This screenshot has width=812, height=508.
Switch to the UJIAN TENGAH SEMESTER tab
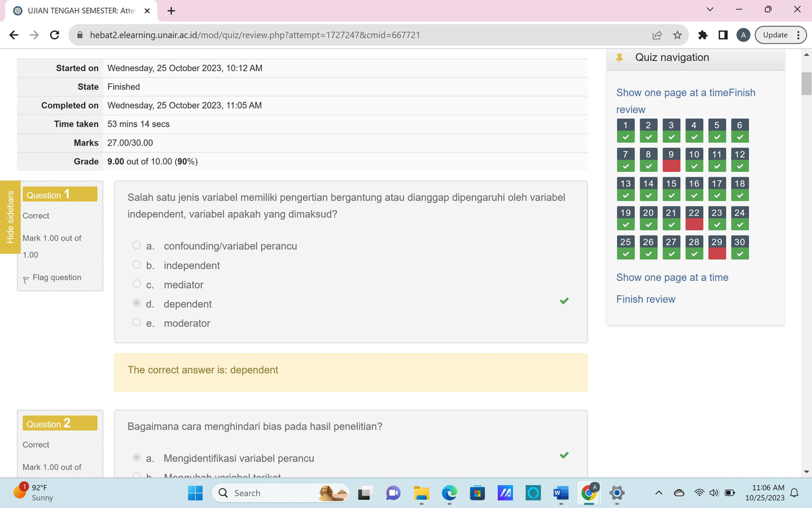tap(81, 10)
